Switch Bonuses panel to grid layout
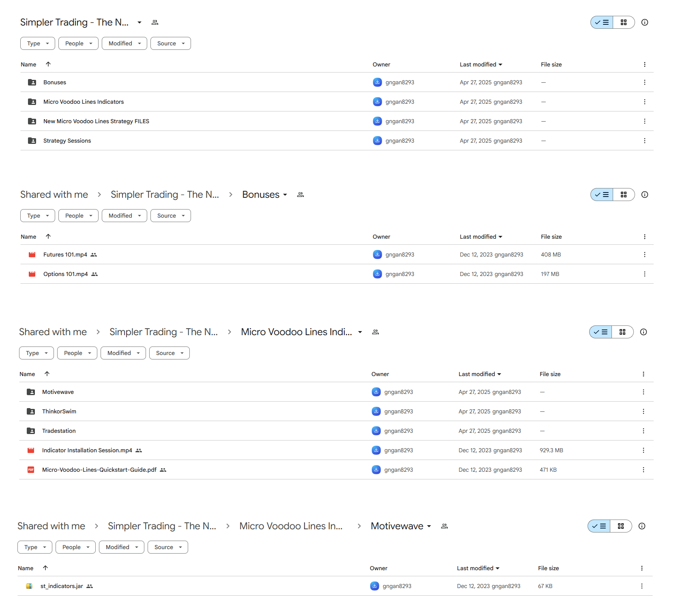Screen dimensions: 678x616 624,195
